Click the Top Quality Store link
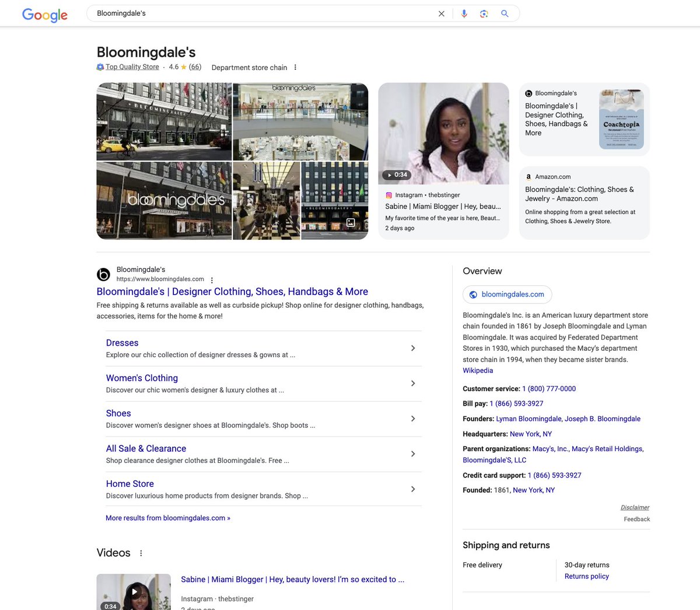 click(x=132, y=67)
